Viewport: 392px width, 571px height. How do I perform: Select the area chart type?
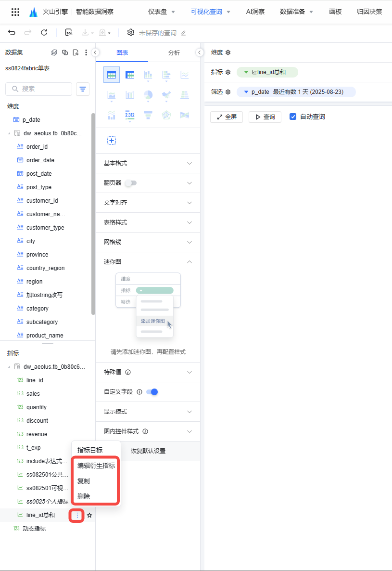click(x=112, y=95)
